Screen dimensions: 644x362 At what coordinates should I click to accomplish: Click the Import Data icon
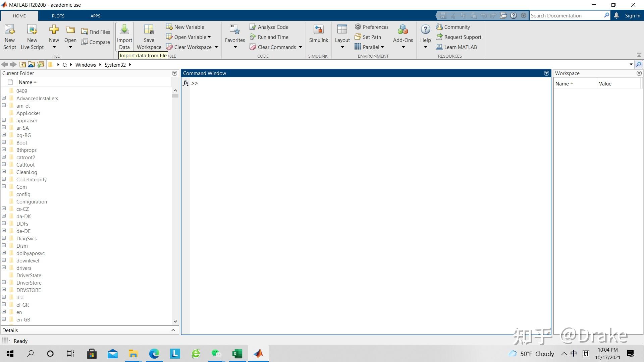124,30
